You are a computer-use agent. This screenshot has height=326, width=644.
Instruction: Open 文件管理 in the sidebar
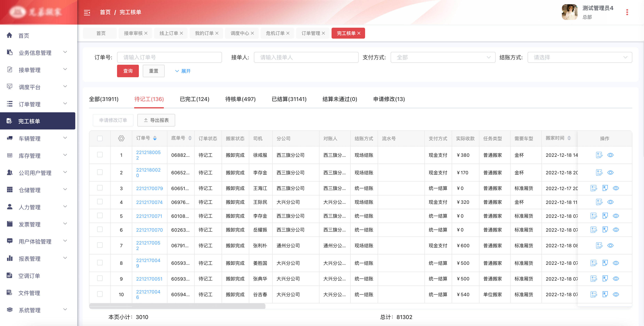pyautogui.click(x=29, y=293)
